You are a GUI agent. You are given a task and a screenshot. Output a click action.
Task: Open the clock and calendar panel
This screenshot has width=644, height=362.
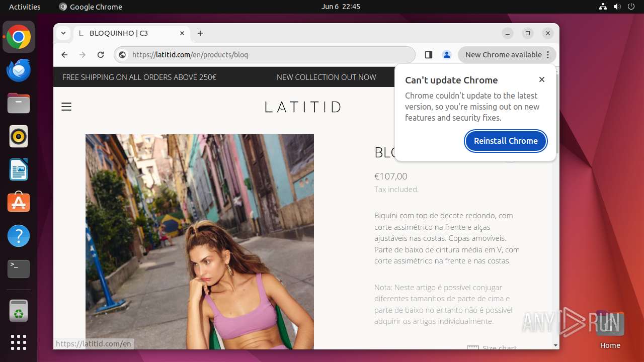(341, 7)
